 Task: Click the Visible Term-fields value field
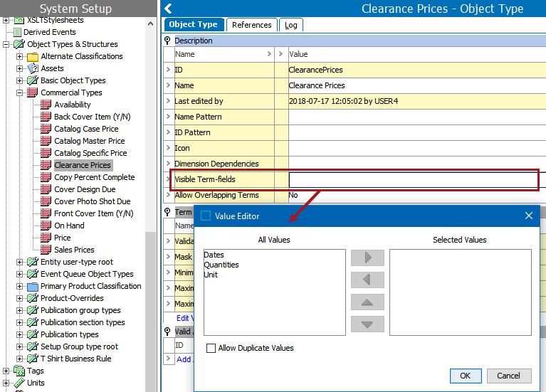coord(413,180)
